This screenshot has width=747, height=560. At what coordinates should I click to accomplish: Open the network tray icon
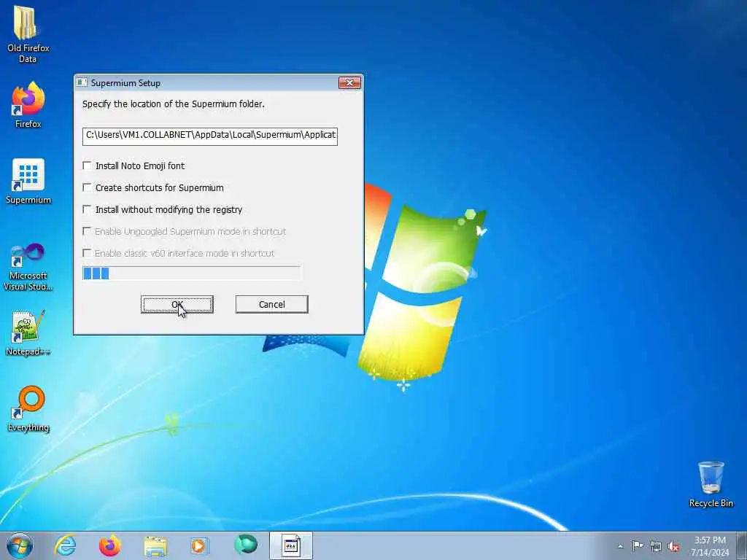click(656, 546)
